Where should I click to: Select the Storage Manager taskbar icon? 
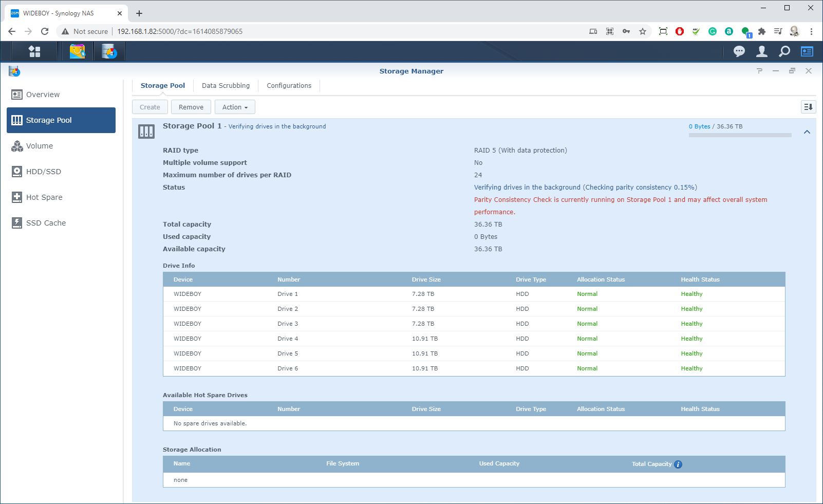click(x=109, y=51)
